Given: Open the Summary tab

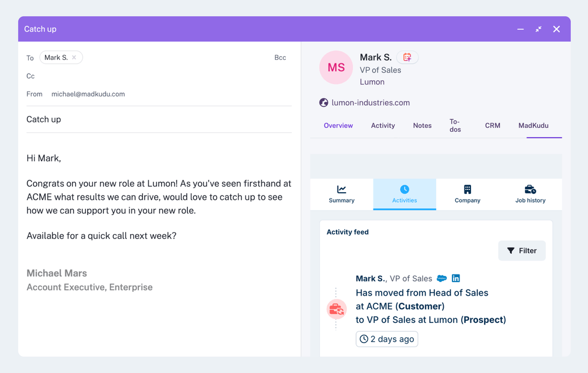Looking at the screenshot, I should (341, 194).
